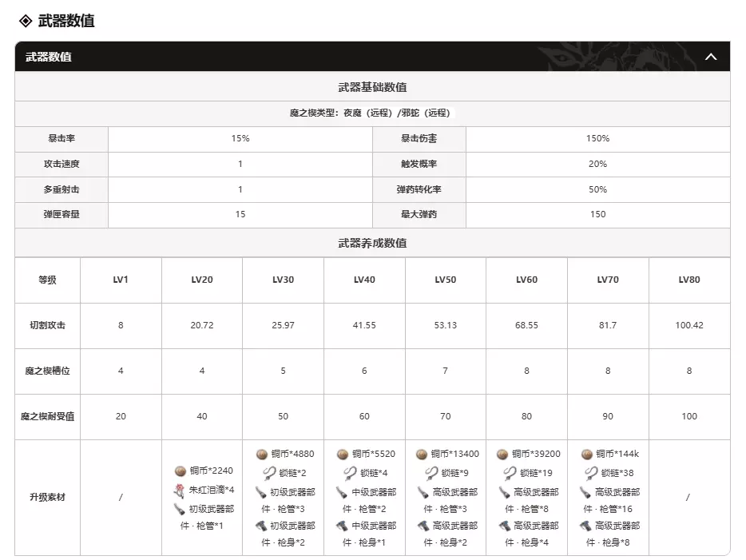This screenshot has width=746, height=560.
Task: Click the 升级素材 row label
Action: [x=48, y=497]
